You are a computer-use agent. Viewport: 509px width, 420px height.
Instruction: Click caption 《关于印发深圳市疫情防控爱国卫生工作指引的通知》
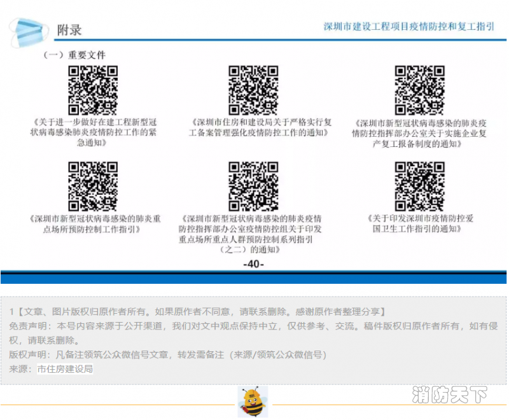coord(421,223)
